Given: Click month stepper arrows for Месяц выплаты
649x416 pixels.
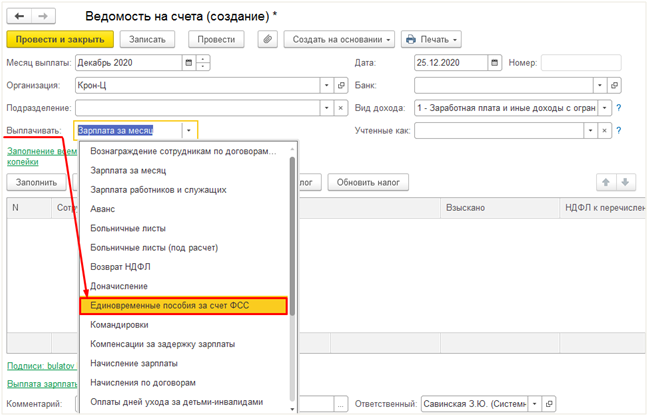Looking at the screenshot, I should (204, 63).
